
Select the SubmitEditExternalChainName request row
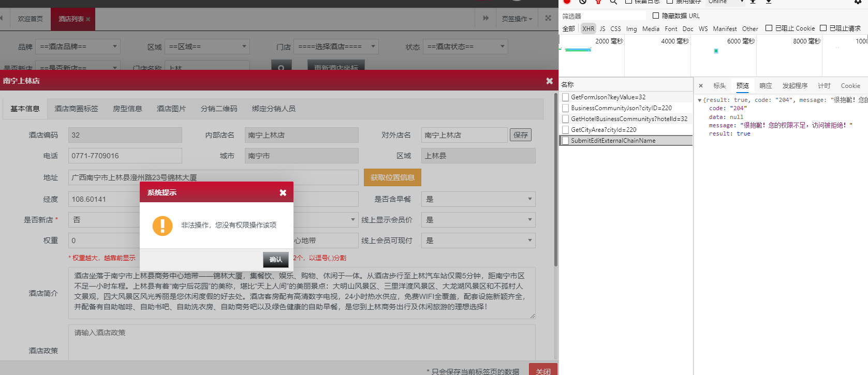pyautogui.click(x=626, y=141)
